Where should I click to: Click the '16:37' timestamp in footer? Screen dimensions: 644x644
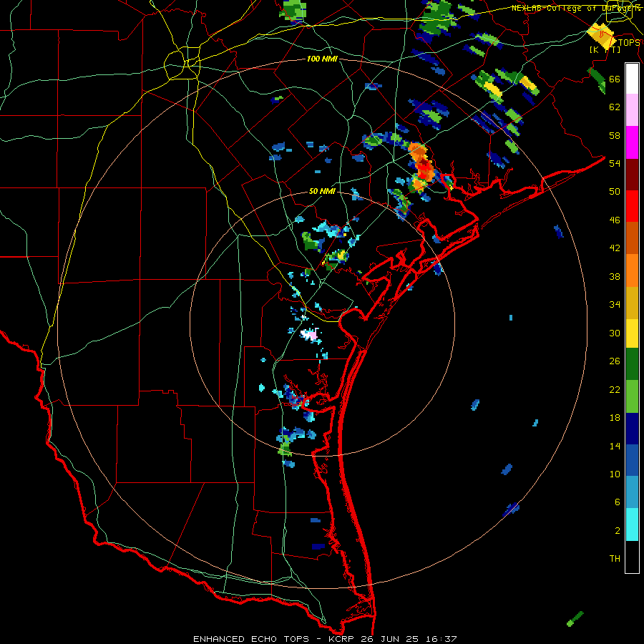point(441,639)
